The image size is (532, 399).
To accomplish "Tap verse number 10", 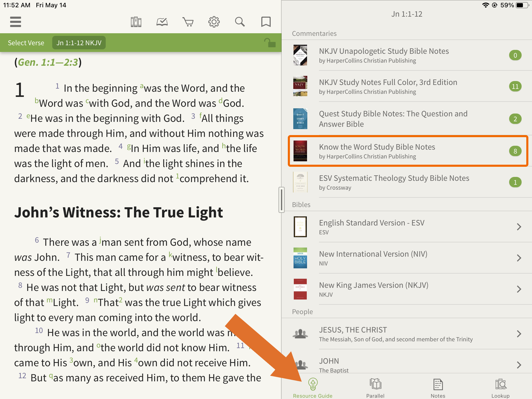I will pos(39,330).
